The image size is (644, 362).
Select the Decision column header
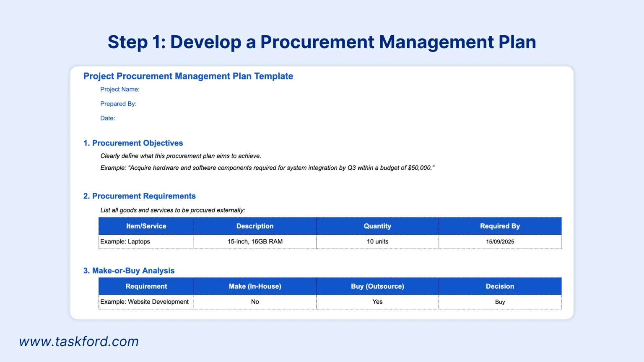(500, 286)
